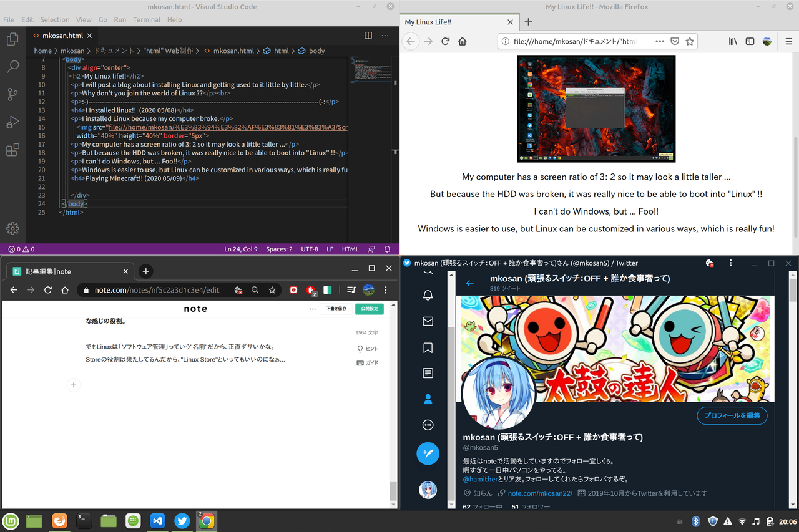This screenshot has width=799, height=532.
Task: Change file encoding 'UTF-8'
Action: (x=310, y=249)
